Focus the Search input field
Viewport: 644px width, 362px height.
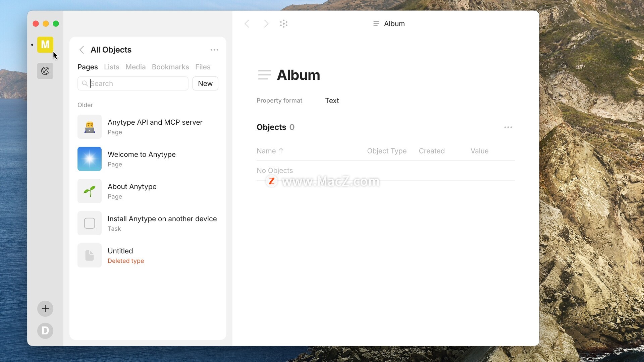(x=133, y=83)
